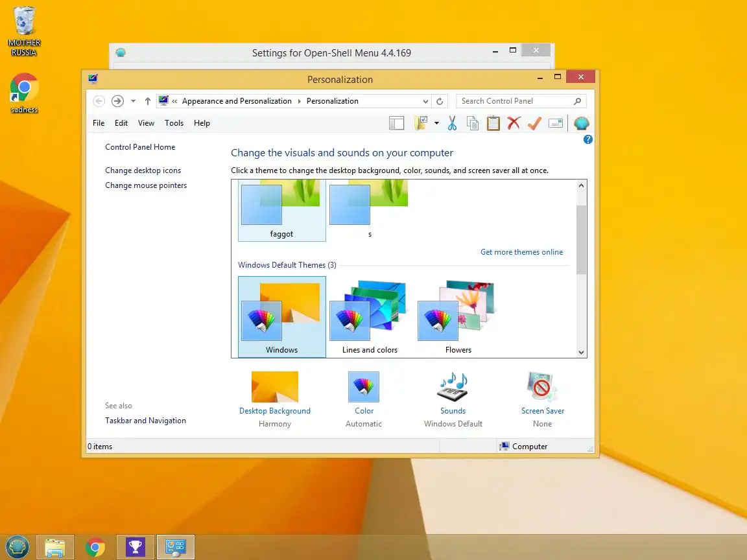This screenshot has width=747, height=560.
Task: Open File Explorer from taskbar
Action: click(54, 547)
